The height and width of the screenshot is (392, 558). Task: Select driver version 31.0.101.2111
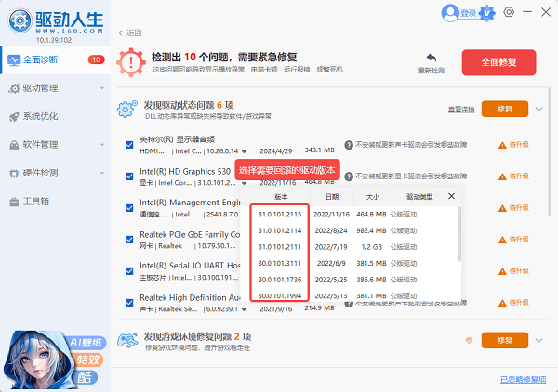280,247
